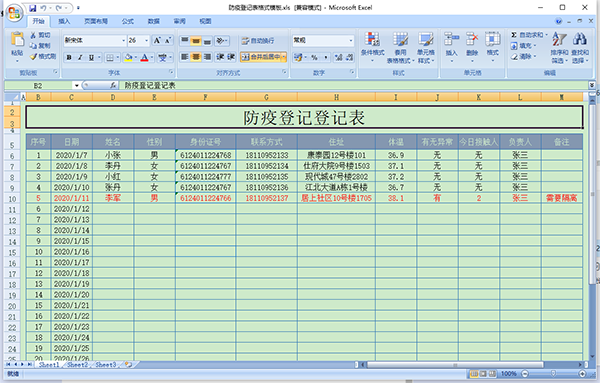Cut selection with the scissors (剪切) button

coord(40,35)
